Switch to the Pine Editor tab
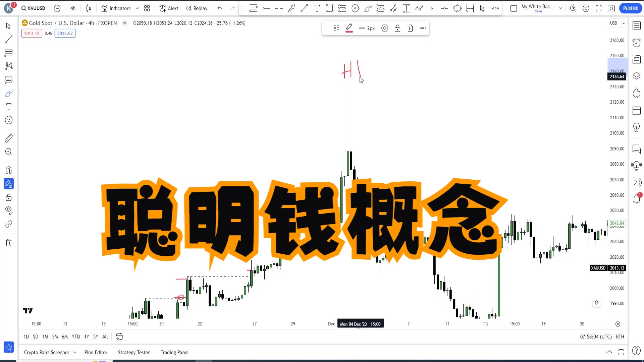The width and height of the screenshot is (644, 362). 96,352
